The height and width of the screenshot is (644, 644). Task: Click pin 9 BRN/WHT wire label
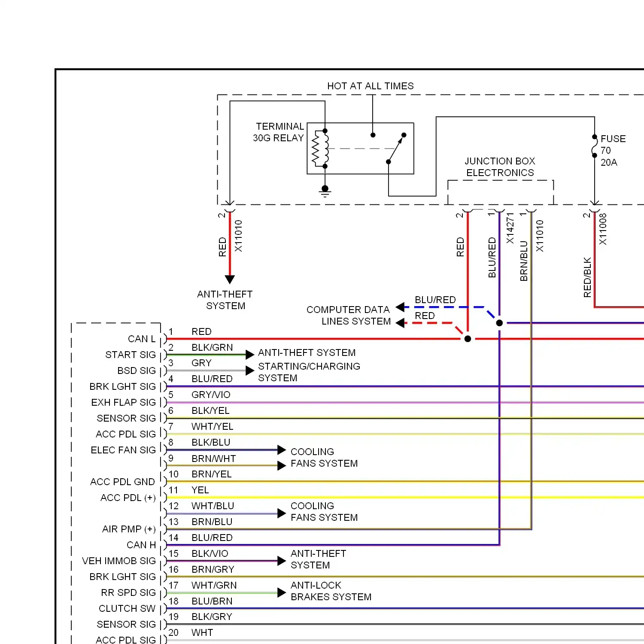tap(213, 459)
